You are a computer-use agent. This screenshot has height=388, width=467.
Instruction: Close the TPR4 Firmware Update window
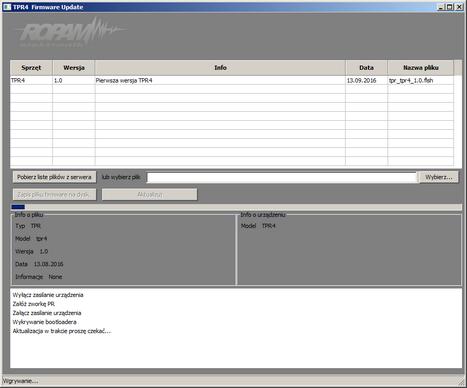(459, 7)
